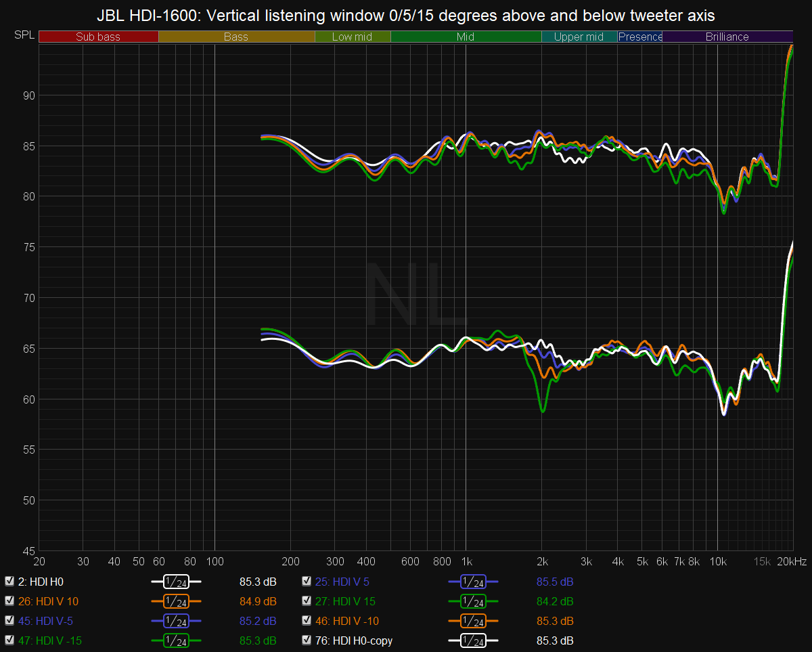This screenshot has width=812, height=652.
Task: Click the 85.3 dB value for 47: HDI V -15
Action: point(258,640)
